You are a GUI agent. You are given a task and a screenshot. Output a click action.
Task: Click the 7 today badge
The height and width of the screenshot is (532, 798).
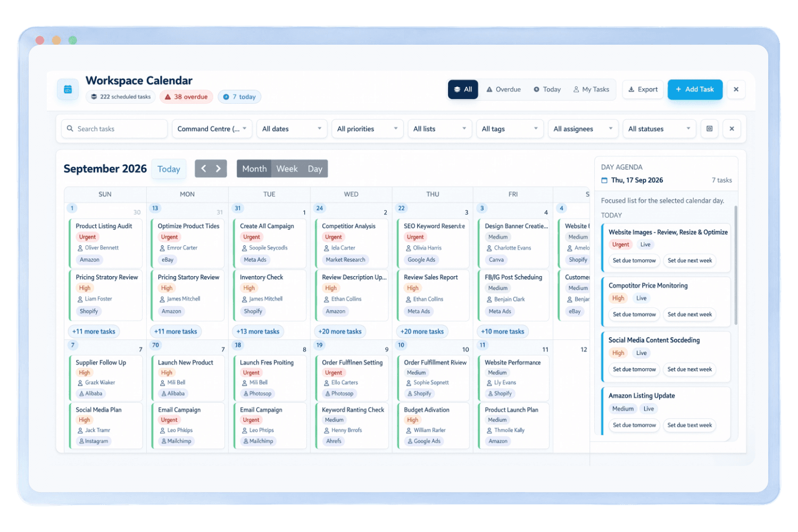click(x=239, y=97)
